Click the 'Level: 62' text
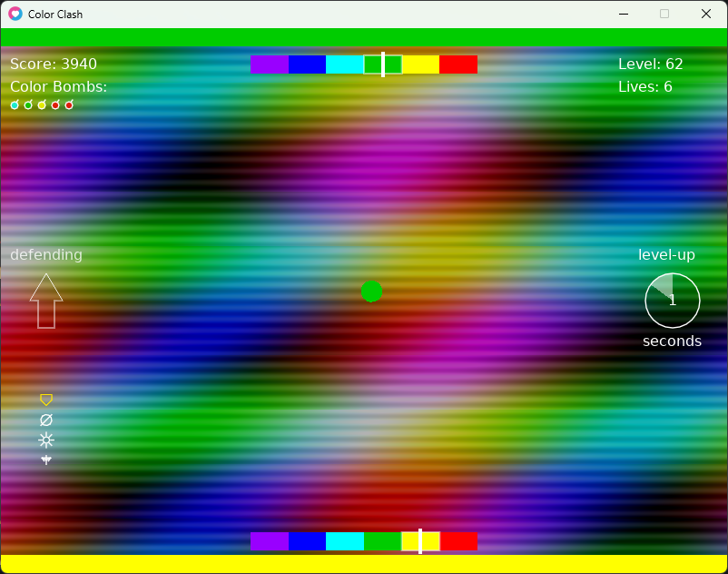This screenshot has height=574, width=728. click(651, 64)
